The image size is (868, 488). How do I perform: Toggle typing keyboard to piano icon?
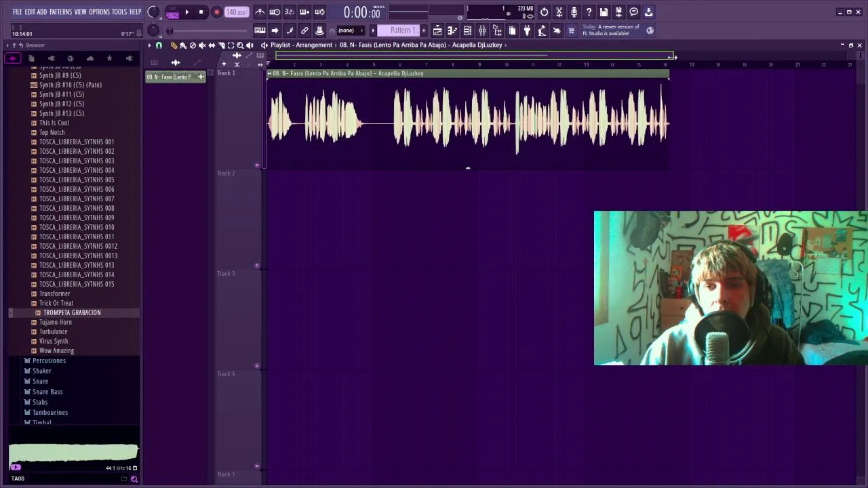click(260, 30)
